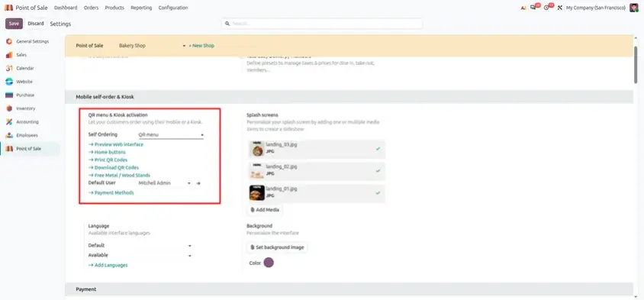
Task: Click the Discard button
Action: click(36, 24)
